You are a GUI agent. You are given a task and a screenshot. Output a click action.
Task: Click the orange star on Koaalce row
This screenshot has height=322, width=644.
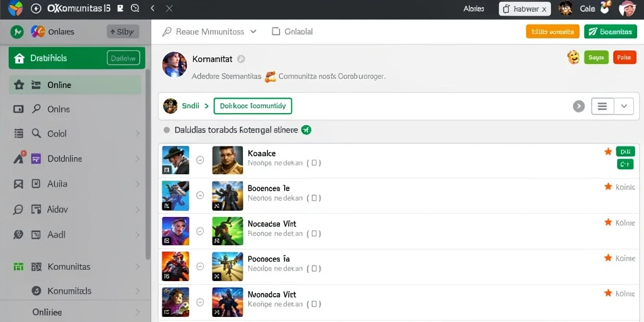(x=608, y=152)
